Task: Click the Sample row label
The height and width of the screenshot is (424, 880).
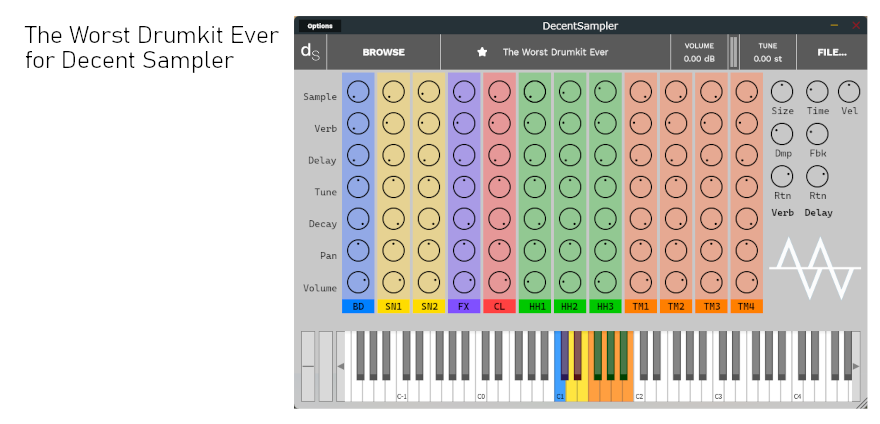Action: coord(320,97)
